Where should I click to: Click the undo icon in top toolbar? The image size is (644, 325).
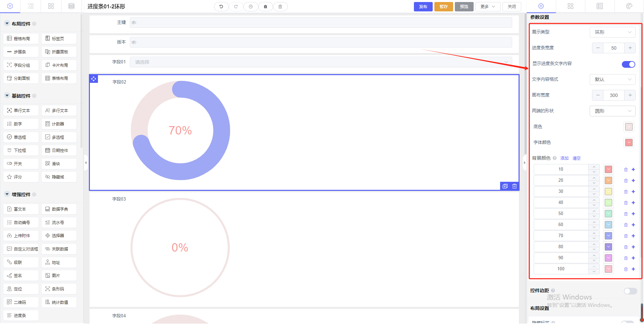(221, 7)
